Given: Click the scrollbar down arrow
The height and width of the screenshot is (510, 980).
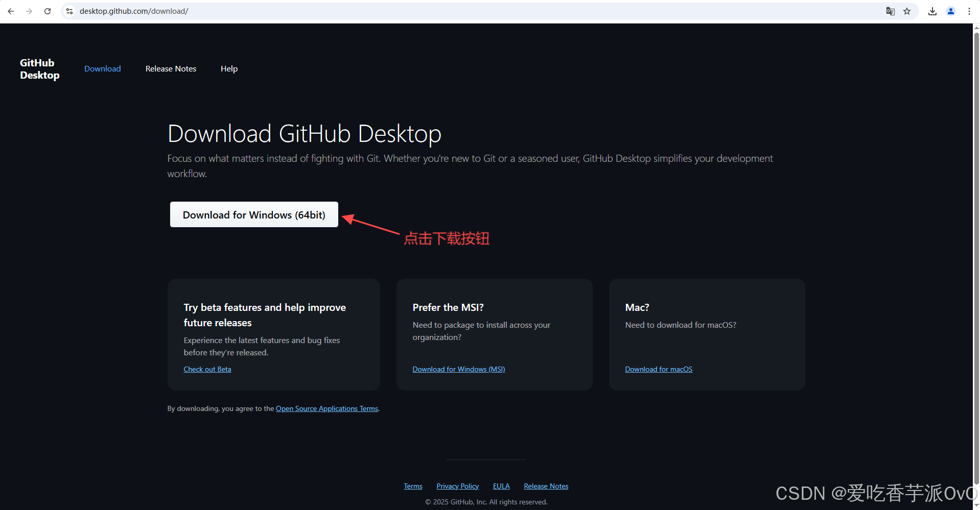Looking at the screenshot, I should pyautogui.click(x=976, y=505).
